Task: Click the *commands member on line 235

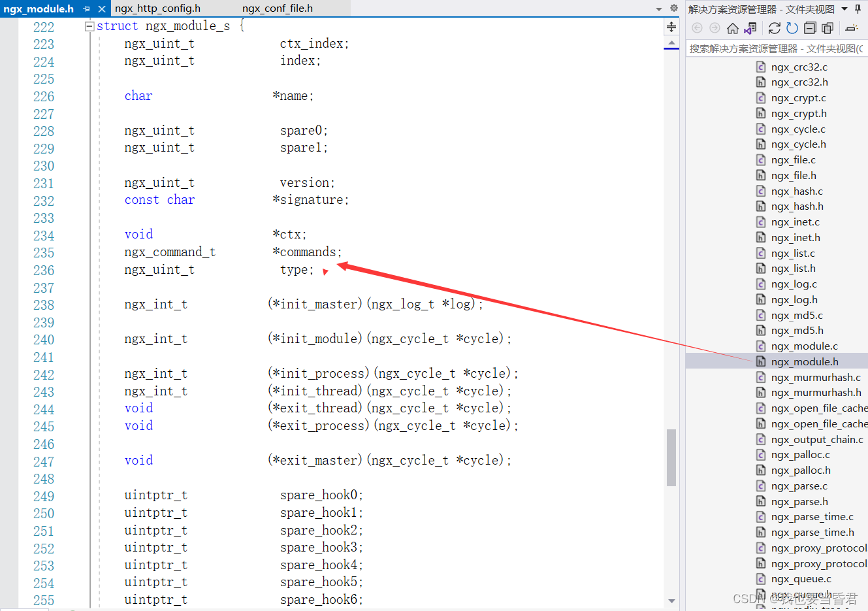Action: pos(307,252)
